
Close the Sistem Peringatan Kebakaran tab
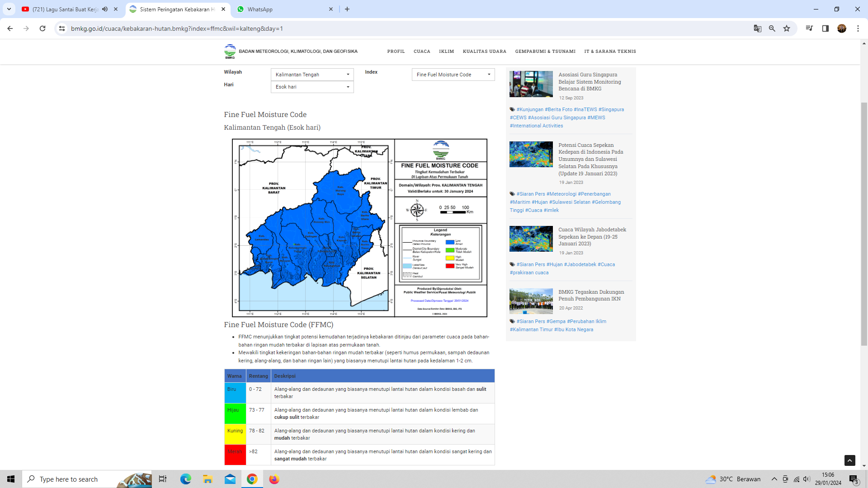click(x=223, y=9)
